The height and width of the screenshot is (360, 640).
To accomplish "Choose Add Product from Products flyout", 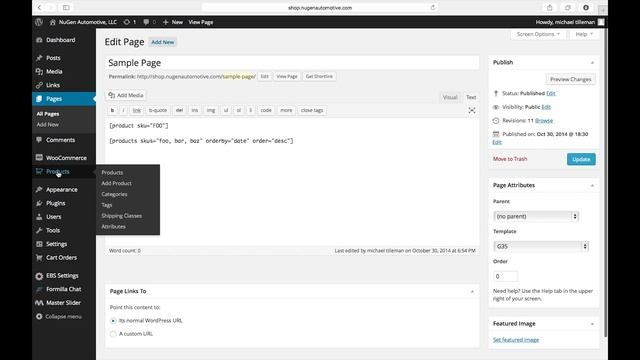I will (116, 183).
